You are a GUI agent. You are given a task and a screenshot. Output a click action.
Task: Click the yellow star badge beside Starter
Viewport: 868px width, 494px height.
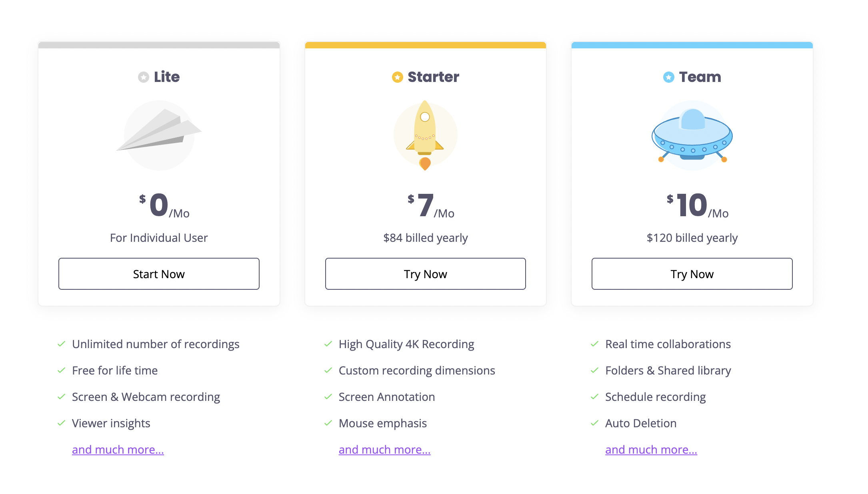tap(397, 77)
